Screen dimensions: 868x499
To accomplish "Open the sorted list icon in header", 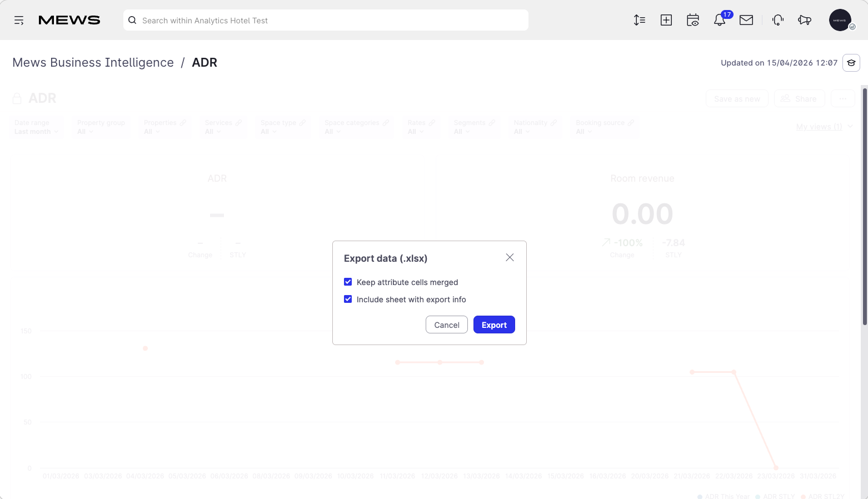I will (x=640, y=20).
